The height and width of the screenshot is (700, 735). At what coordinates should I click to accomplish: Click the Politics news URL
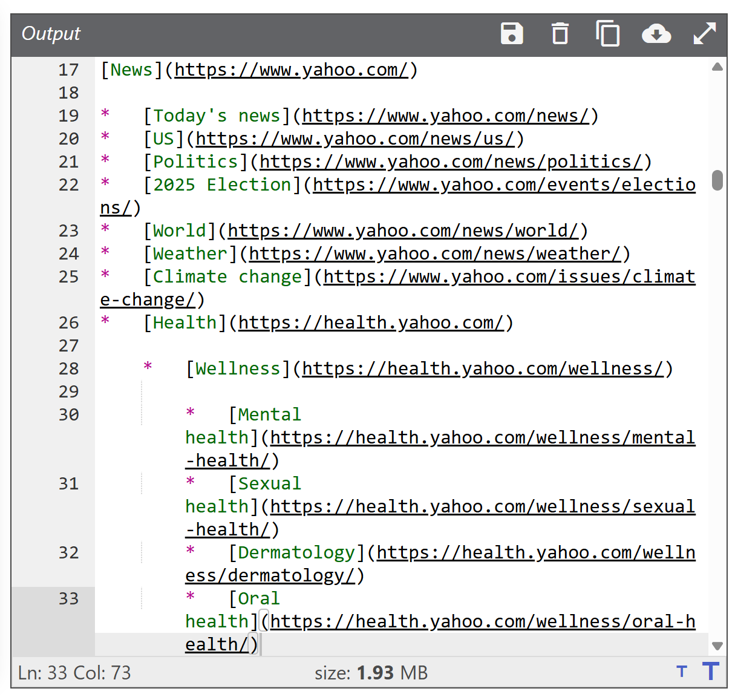451,162
